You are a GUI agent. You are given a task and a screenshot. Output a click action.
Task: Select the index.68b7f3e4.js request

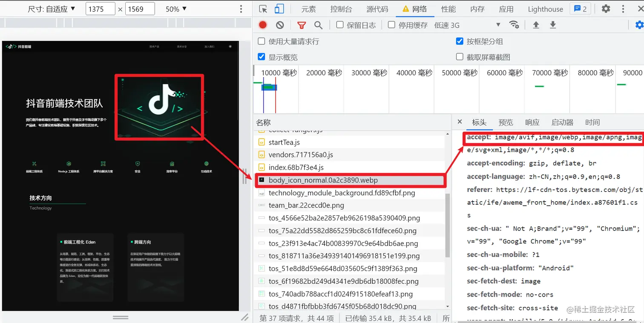[x=350, y=167]
